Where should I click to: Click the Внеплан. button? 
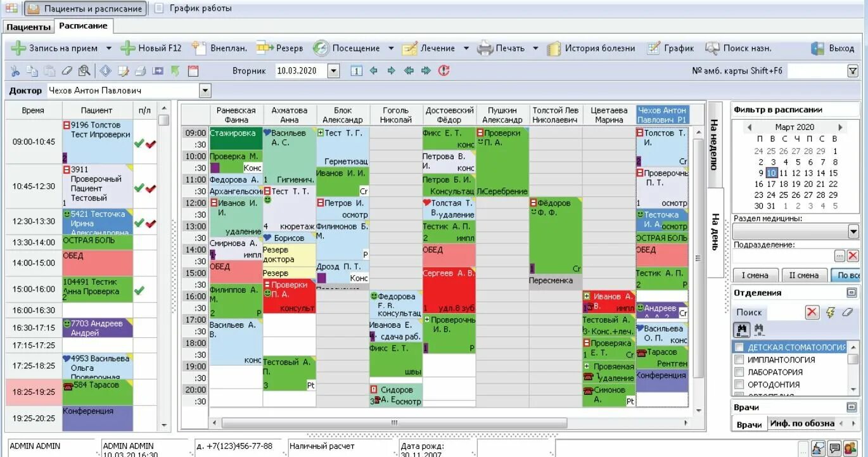219,48
